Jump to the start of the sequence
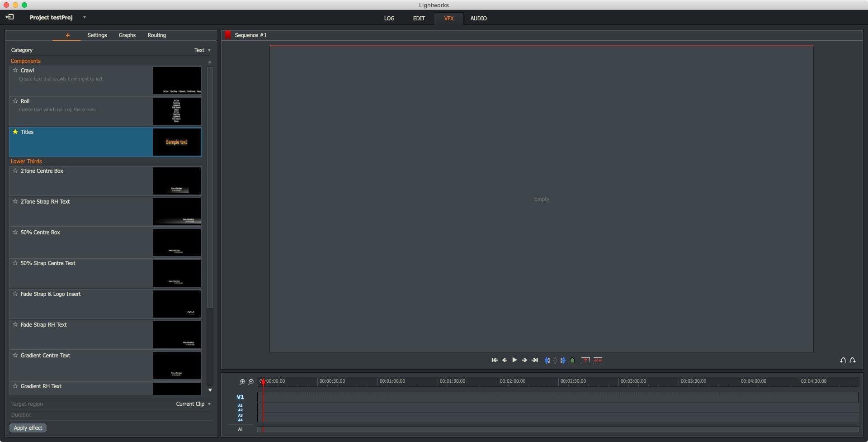 pyautogui.click(x=495, y=360)
